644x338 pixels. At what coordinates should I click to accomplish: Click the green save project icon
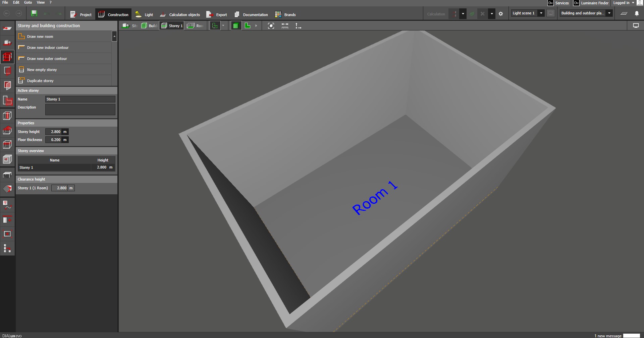click(34, 14)
